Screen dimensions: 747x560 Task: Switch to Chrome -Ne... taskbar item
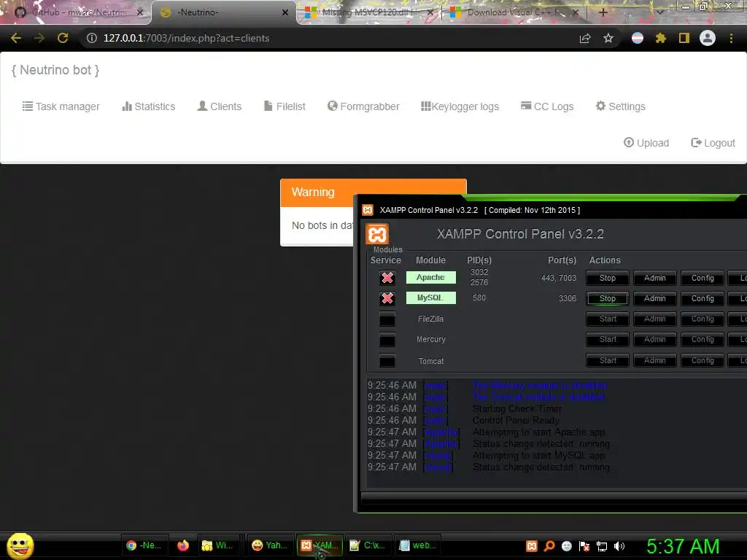coord(144,545)
